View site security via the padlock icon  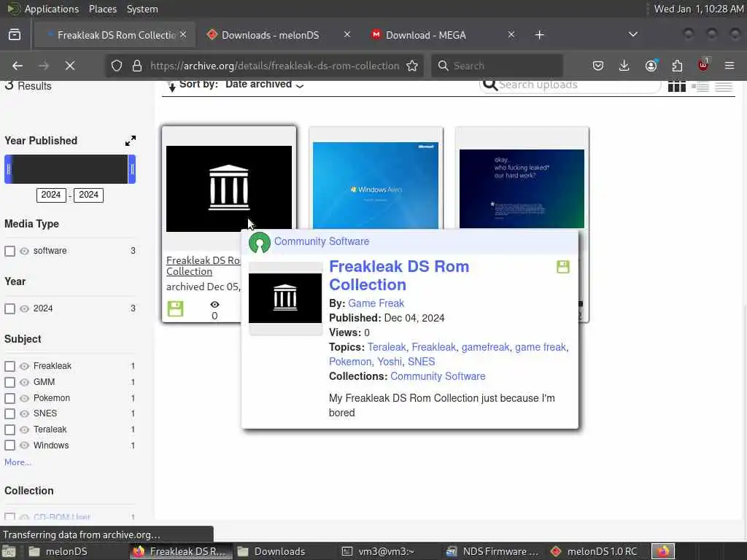[137, 66]
